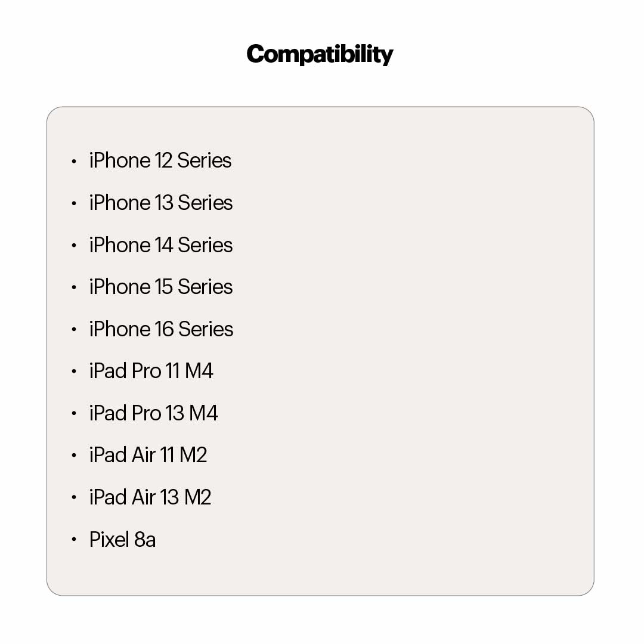Click the bullet beside iPad Air 11 M2
The height and width of the screenshot is (644, 644).
74,456
